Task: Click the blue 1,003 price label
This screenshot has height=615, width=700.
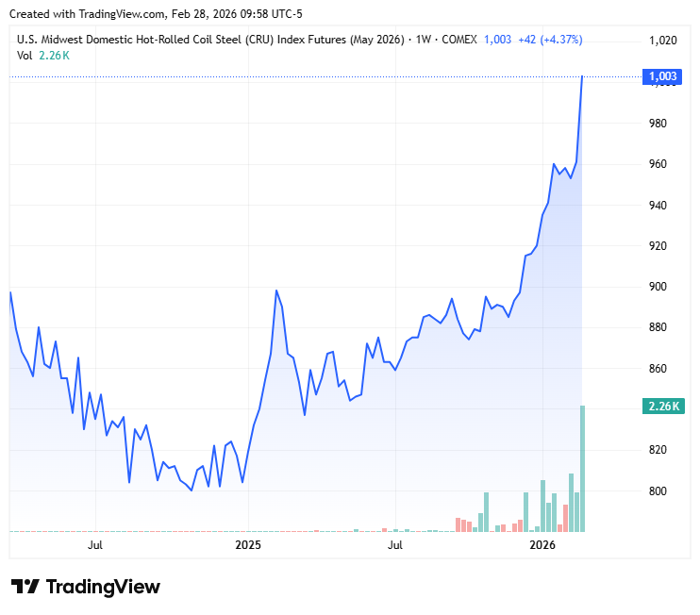Action: (x=662, y=76)
